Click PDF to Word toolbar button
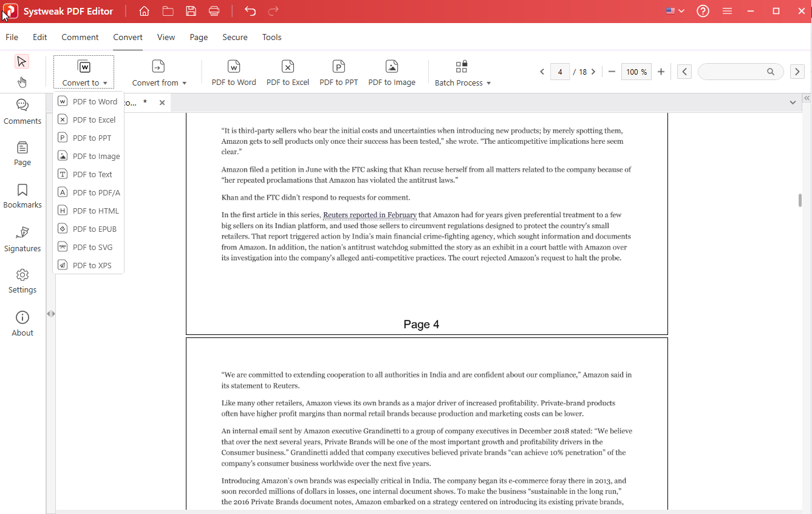 pos(234,73)
